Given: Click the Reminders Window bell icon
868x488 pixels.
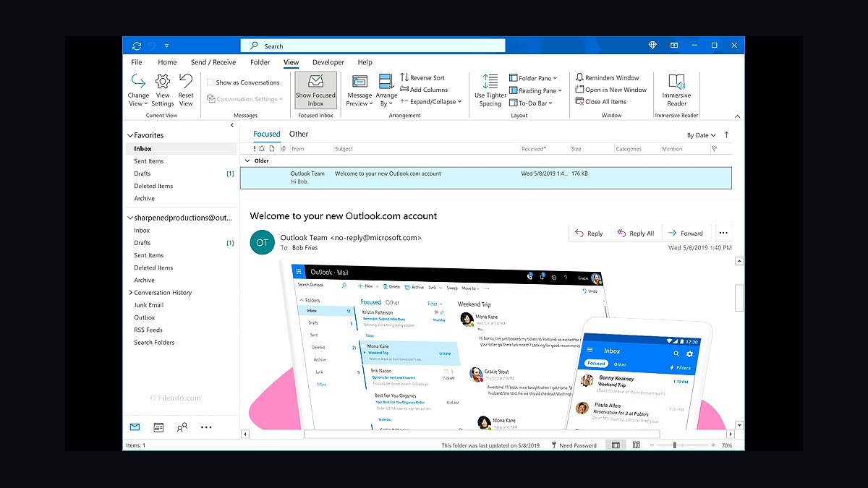Looking at the screenshot, I should (579, 77).
